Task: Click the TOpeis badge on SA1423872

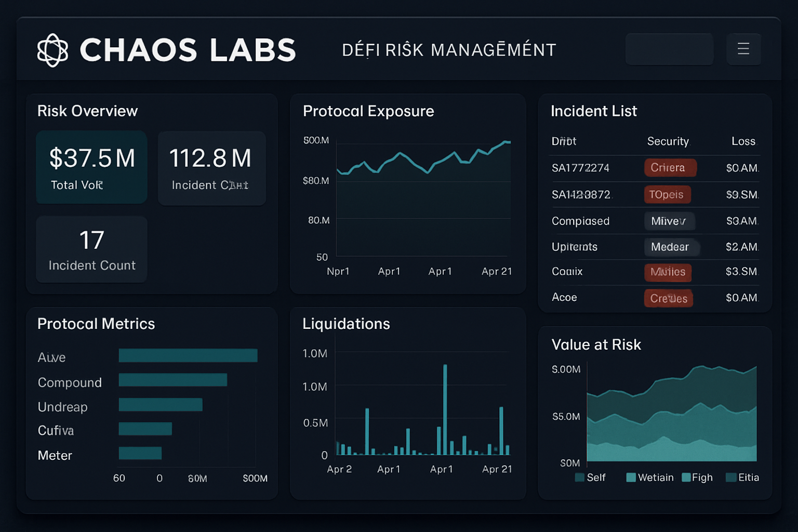Action: tap(667, 194)
